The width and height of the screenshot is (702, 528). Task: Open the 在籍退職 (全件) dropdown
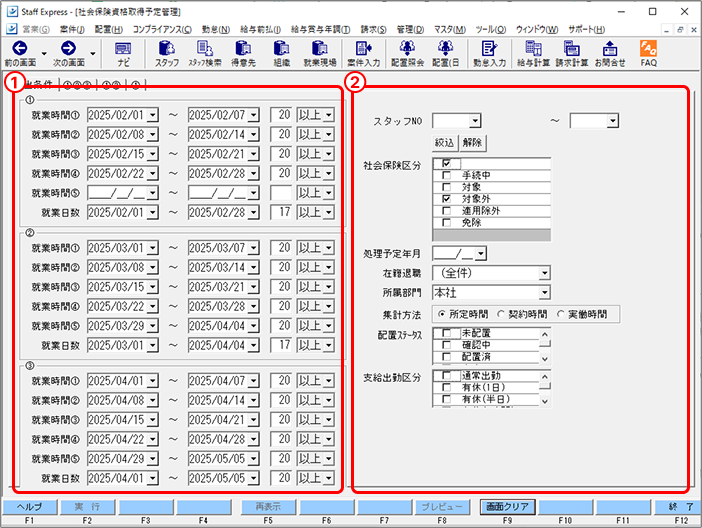pyautogui.click(x=544, y=273)
